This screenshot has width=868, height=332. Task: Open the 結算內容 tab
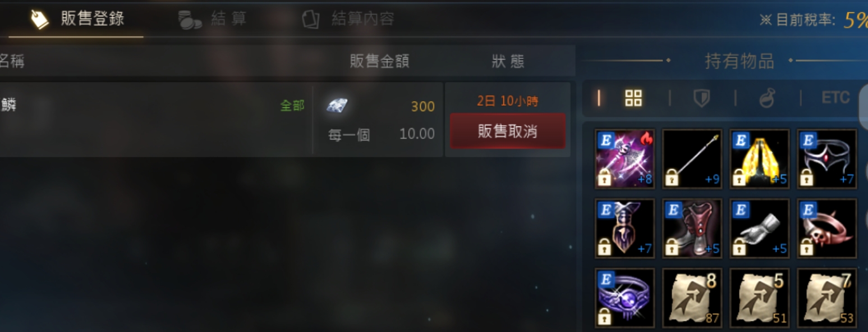(348, 20)
